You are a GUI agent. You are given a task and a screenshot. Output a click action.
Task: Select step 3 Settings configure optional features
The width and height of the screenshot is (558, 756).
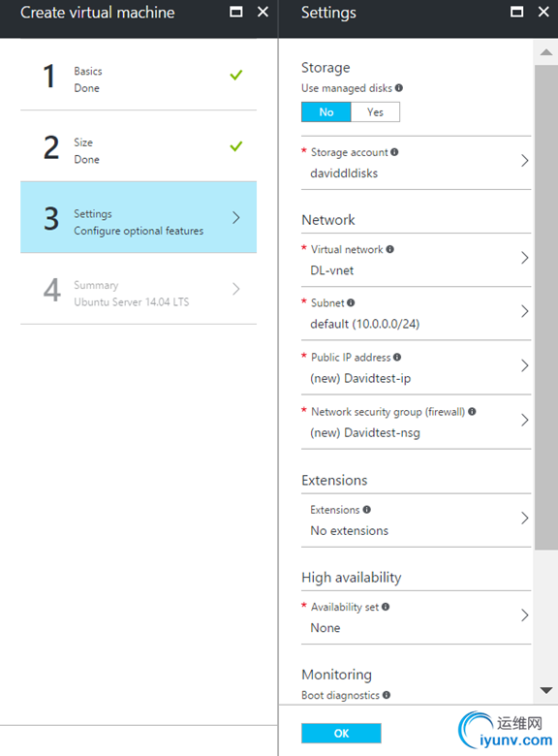point(139,217)
